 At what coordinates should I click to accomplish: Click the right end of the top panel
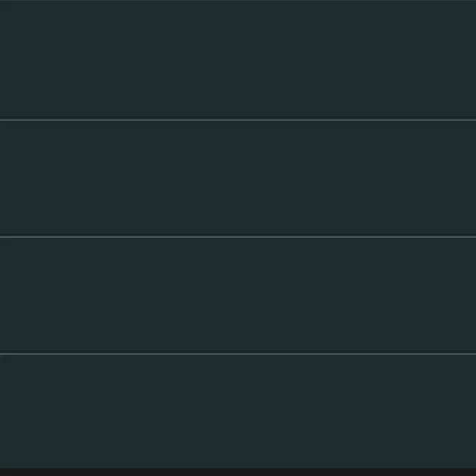(469, 59)
